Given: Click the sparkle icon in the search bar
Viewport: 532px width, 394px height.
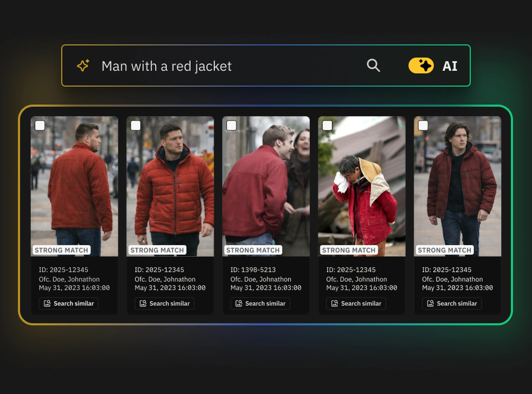Looking at the screenshot, I should coord(83,66).
